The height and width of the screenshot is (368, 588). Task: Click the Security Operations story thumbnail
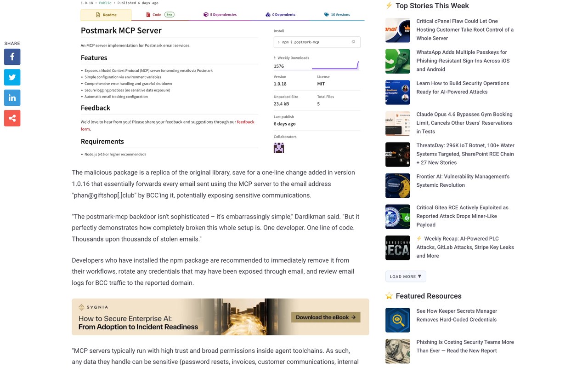(398, 92)
